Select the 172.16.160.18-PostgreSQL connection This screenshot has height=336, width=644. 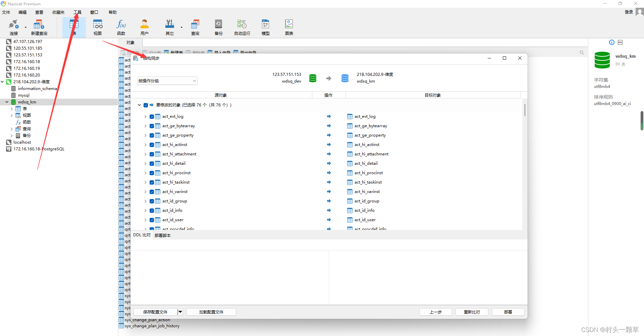pos(39,149)
